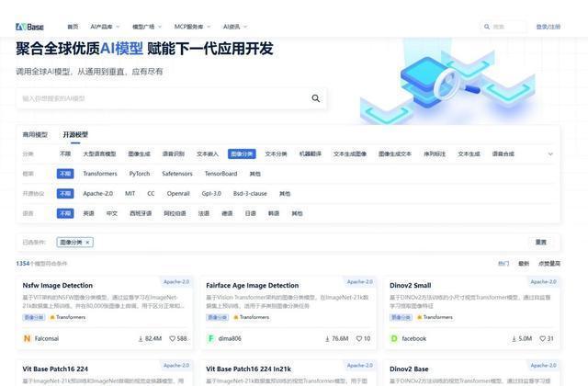The width and height of the screenshot is (588, 386).
Task: Select the 语音合成 category filter
Action: [503, 153]
